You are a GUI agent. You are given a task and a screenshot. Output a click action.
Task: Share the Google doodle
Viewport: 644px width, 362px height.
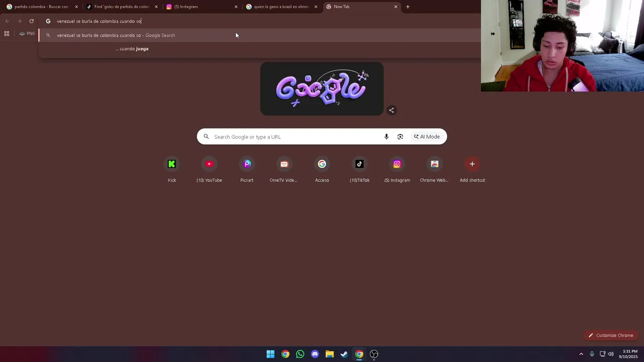coord(391,110)
